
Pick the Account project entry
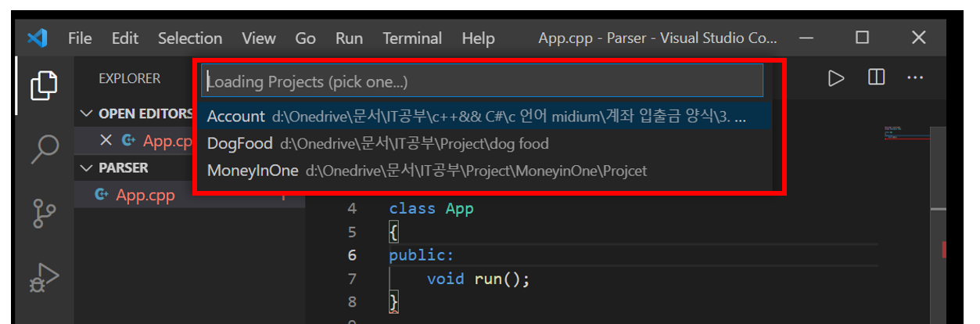point(485,116)
